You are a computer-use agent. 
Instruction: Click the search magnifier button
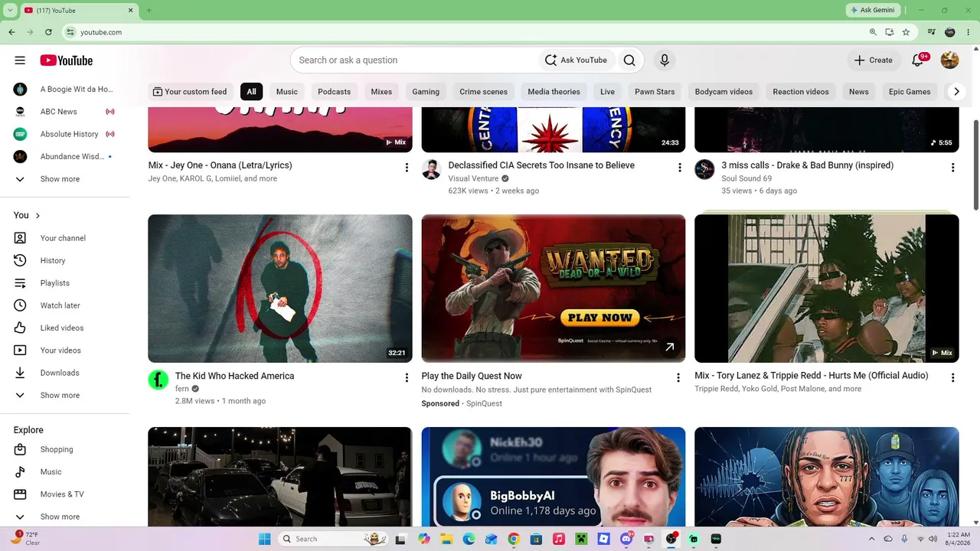pos(629,60)
